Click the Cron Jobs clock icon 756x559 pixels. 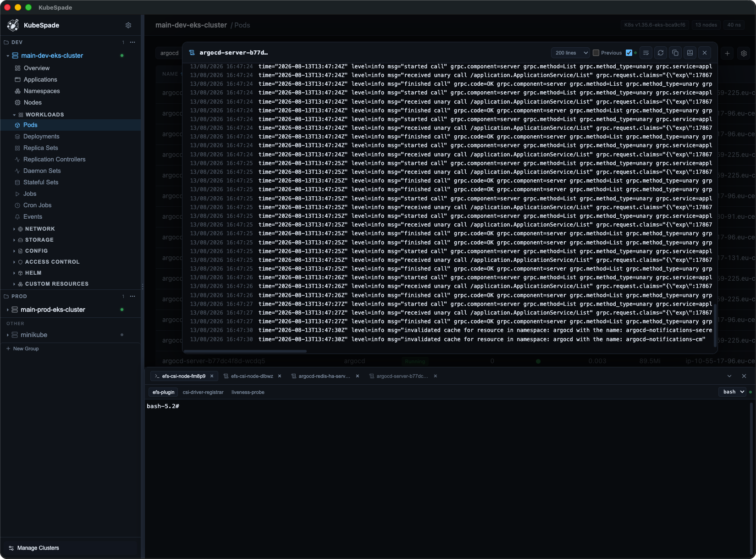point(17,205)
